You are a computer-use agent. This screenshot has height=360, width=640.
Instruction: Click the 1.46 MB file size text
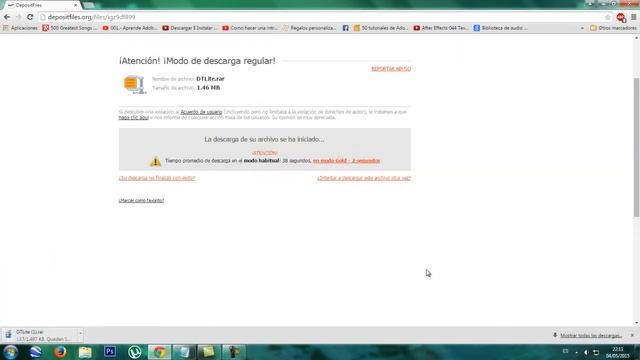pyautogui.click(x=208, y=88)
